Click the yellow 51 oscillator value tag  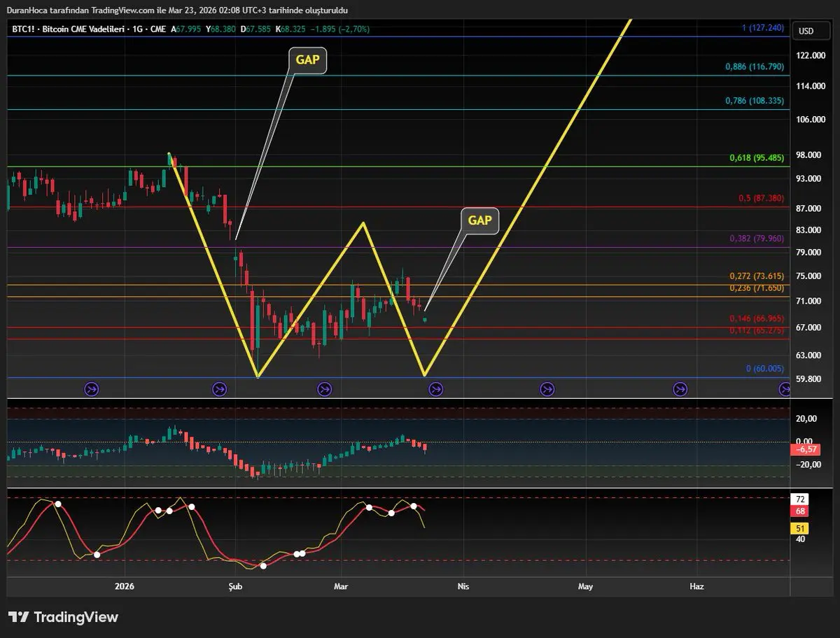coord(799,528)
